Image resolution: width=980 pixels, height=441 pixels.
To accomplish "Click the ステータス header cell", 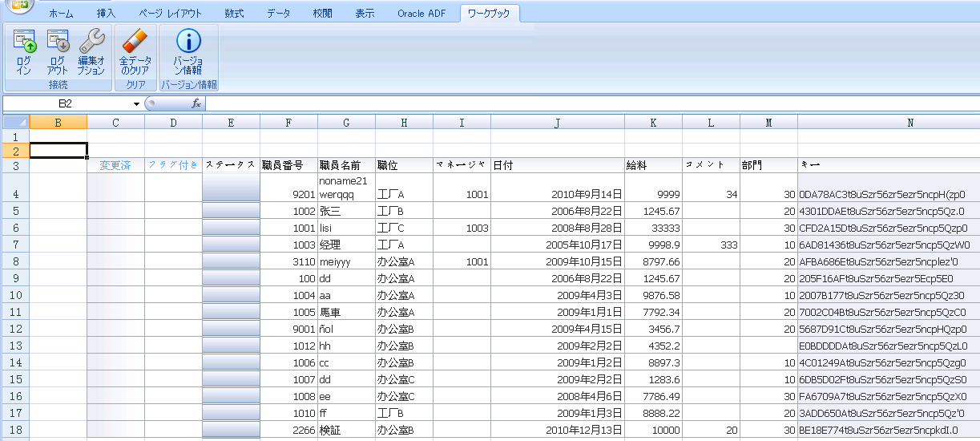I will [232, 165].
